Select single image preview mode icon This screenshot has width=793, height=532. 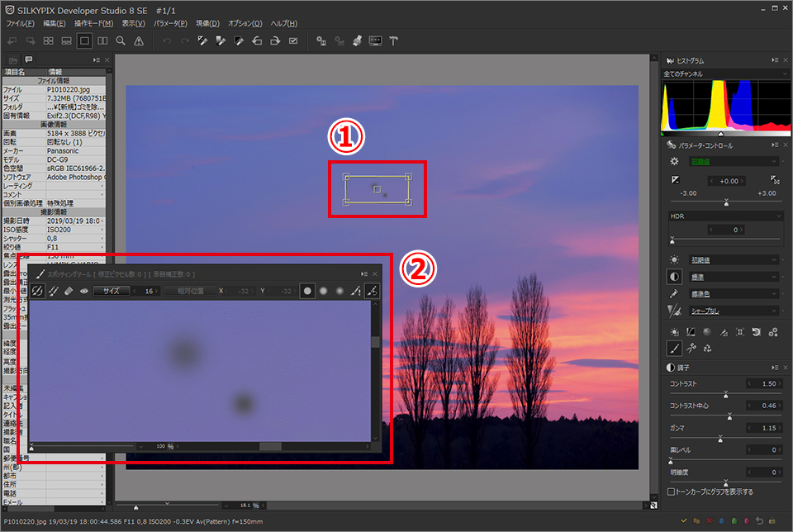(x=84, y=40)
